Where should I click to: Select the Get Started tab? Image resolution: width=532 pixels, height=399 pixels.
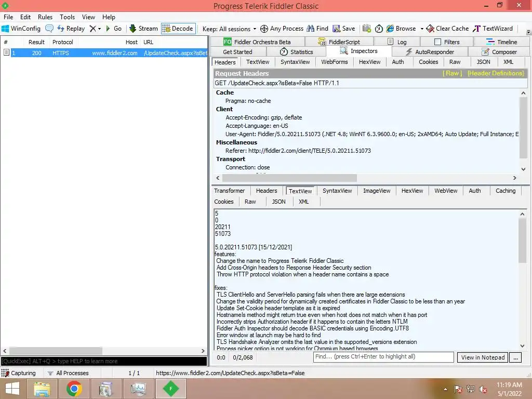[x=237, y=51]
